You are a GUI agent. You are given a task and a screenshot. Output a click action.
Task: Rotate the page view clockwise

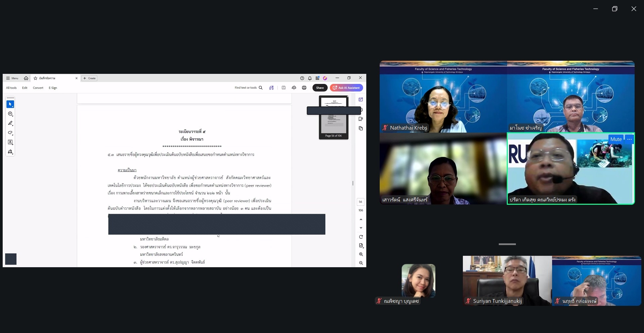pyautogui.click(x=361, y=237)
